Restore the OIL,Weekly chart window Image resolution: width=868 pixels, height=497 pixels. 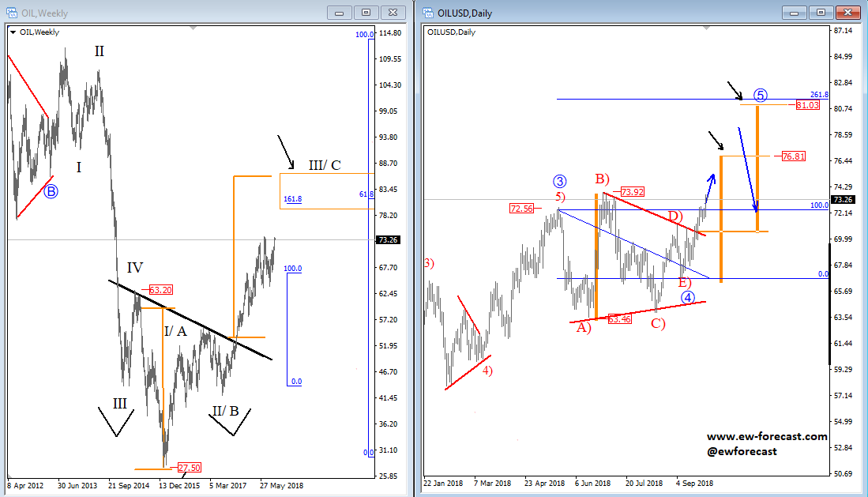pos(366,13)
